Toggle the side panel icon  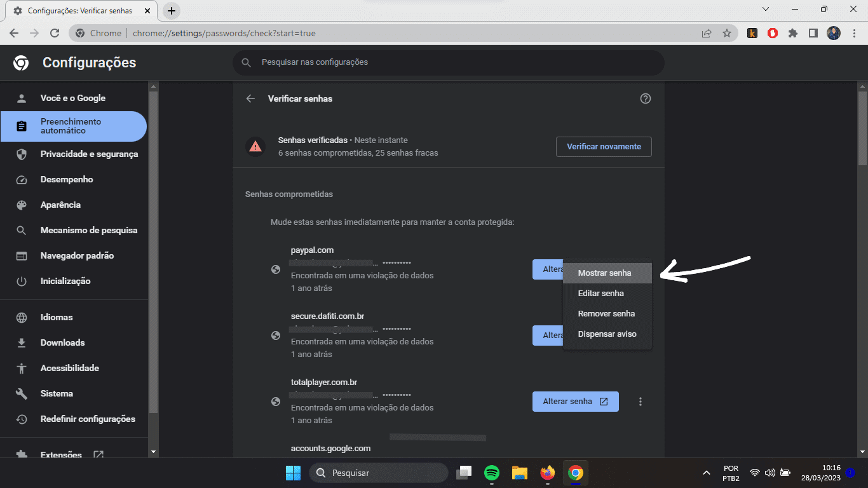[x=813, y=33]
